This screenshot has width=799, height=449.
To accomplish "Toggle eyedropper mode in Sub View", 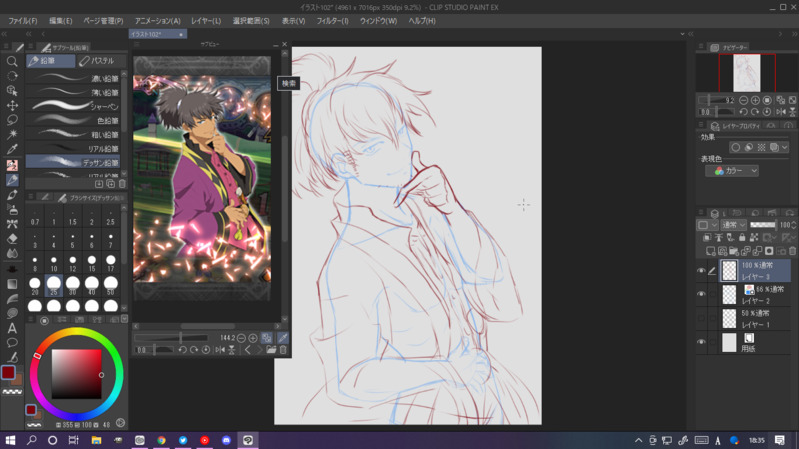I will tap(283, 337).
